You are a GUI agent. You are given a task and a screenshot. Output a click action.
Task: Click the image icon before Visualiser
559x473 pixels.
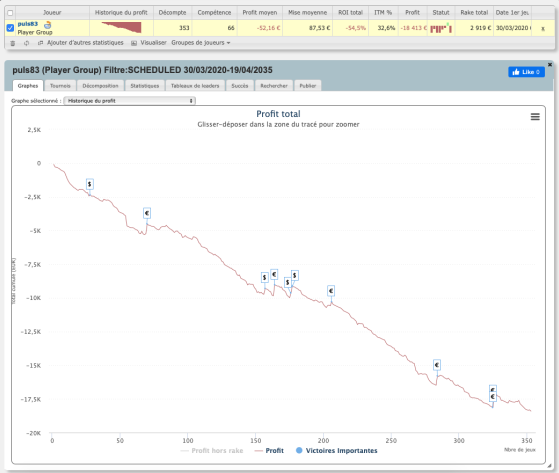(134, 43)
